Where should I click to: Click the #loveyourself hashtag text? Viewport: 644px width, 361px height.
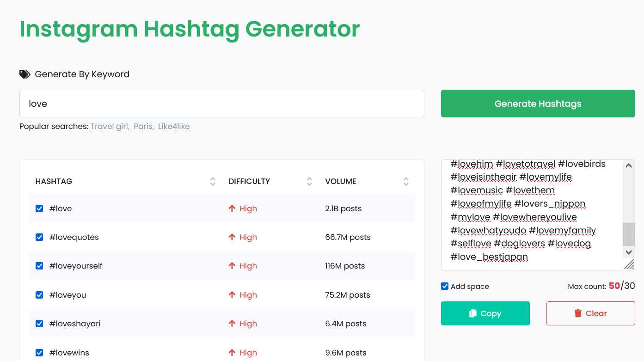pyautogui.click(x=76, y=266)
